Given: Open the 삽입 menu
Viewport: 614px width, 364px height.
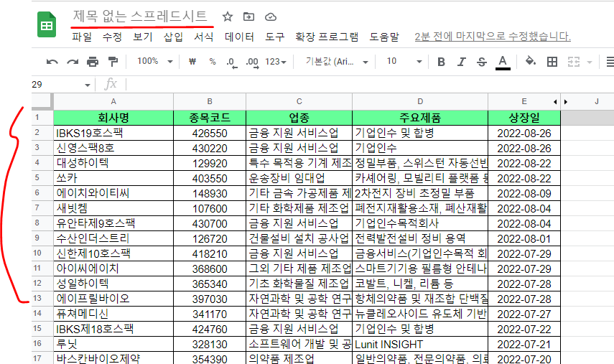Looking at the screenshot, I should pyautogui.click(x=173, y=37).
